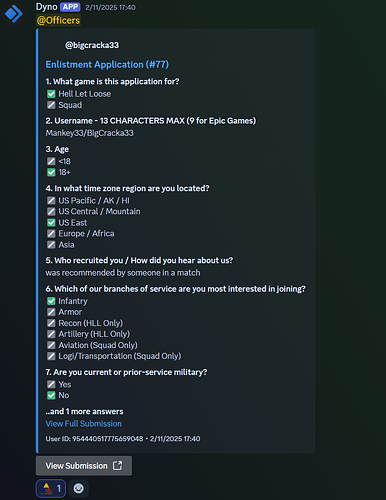This screenshot has width=386, height=500.
Task: Click the unchecked box beside Squad
Action: tap(51, 105)
